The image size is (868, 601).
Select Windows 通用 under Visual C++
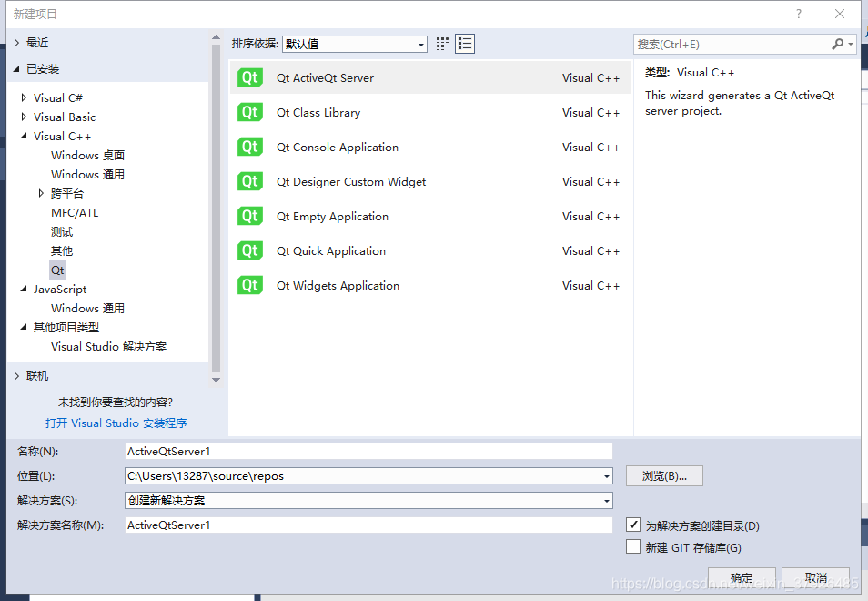87,175
